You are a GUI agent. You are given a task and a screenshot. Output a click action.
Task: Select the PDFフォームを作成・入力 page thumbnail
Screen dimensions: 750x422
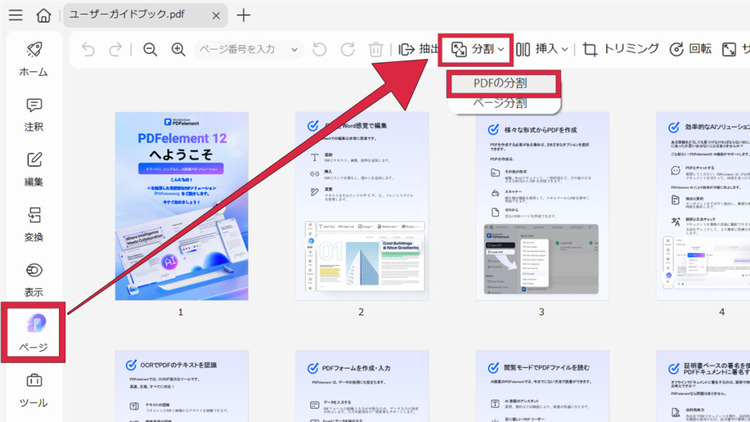tap(362, 386)
